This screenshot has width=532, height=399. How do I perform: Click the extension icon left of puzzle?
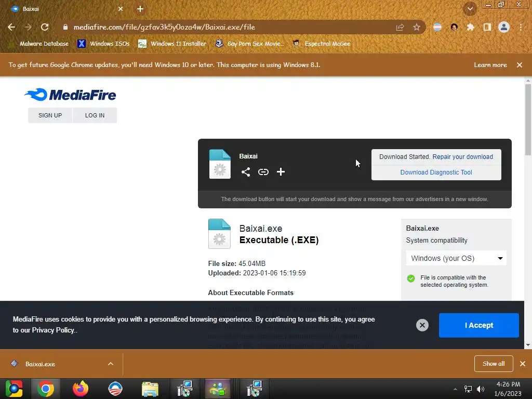454,27
